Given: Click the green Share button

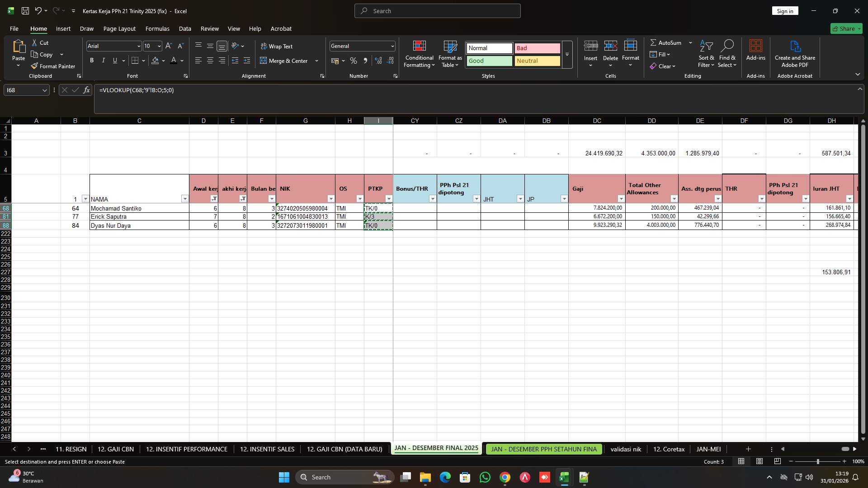Looking at the screenshot, I should pyautogui.click(x=846, y=28).
